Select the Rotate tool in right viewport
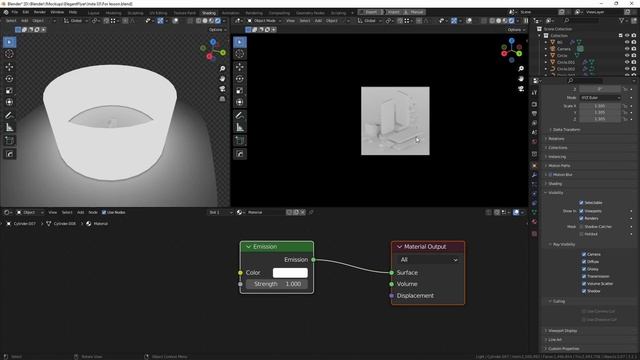Image resolution: width=640 pixels, height=360 pixels. [x=240, y=79]
